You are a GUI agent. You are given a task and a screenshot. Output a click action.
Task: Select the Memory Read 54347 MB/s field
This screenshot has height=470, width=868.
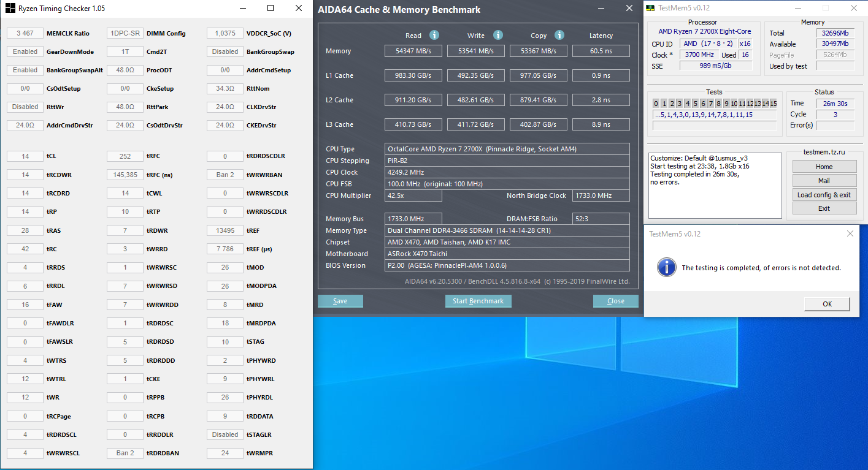point(413,51)
